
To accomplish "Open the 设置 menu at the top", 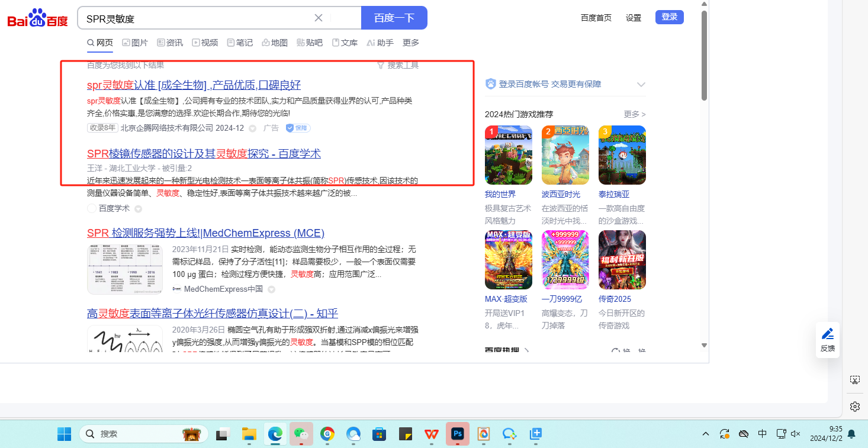I will tap(634, 18).
